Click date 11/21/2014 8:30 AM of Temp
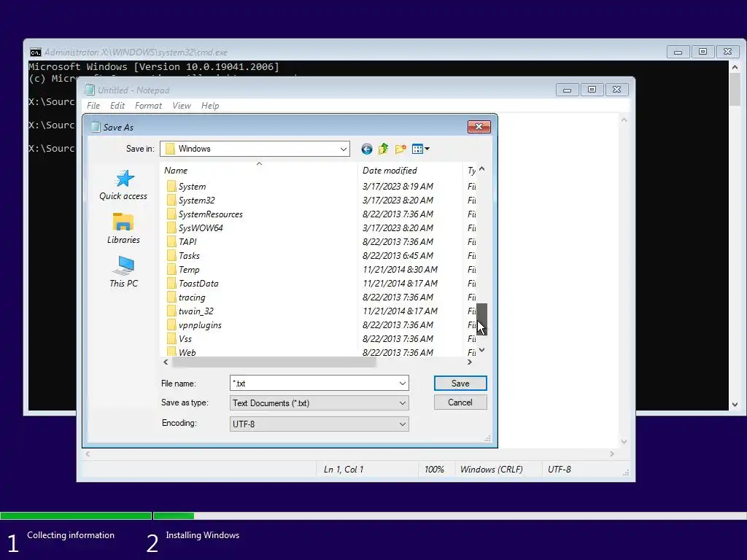Screen dimensions: 747x560 click(400, 270)
